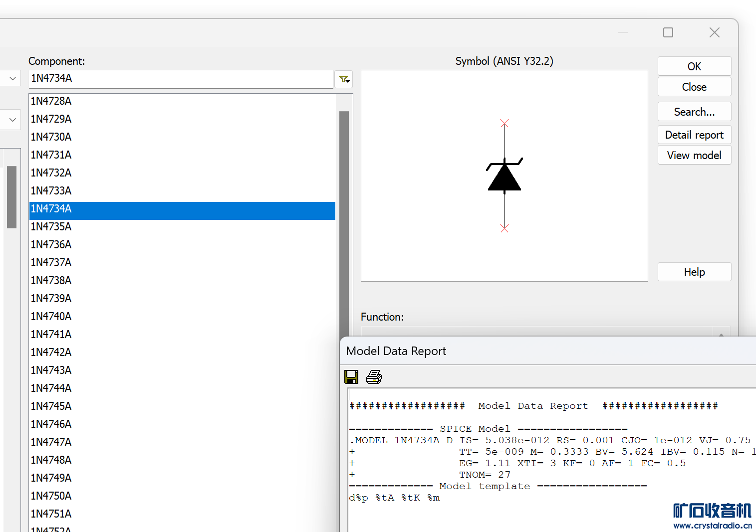Select 1N4742A in the component list
Image resolution: width=756 pixels, height=532 pixels.
point(51,353)
